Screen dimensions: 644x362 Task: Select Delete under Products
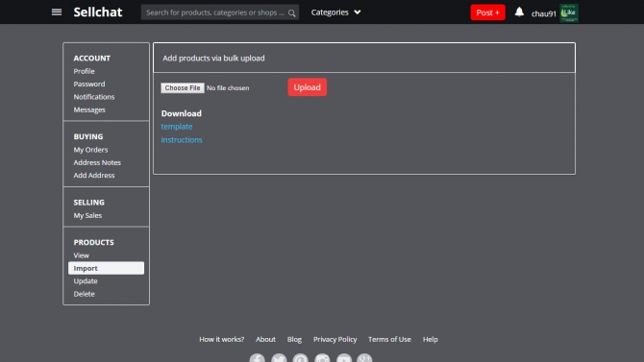pyautogui.click(x=85, y=294)
